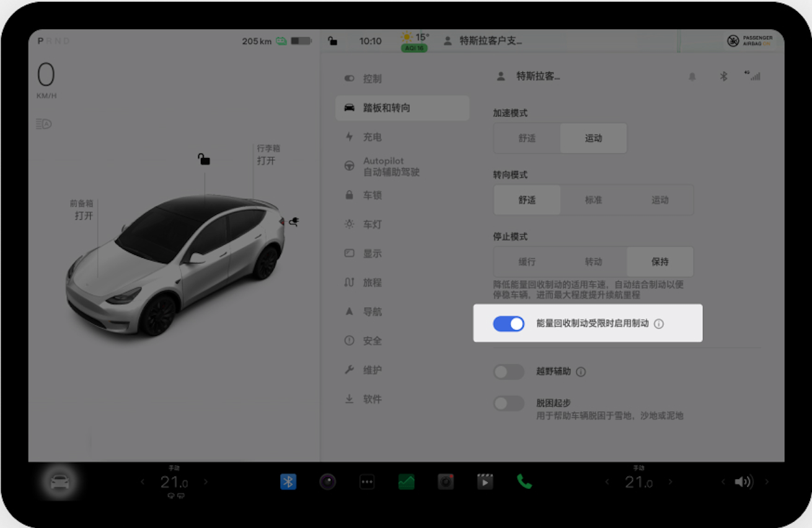Screen dimensions: 812x528
Task: Enable the 脱困起步 toggle
Action: point(508,403)
